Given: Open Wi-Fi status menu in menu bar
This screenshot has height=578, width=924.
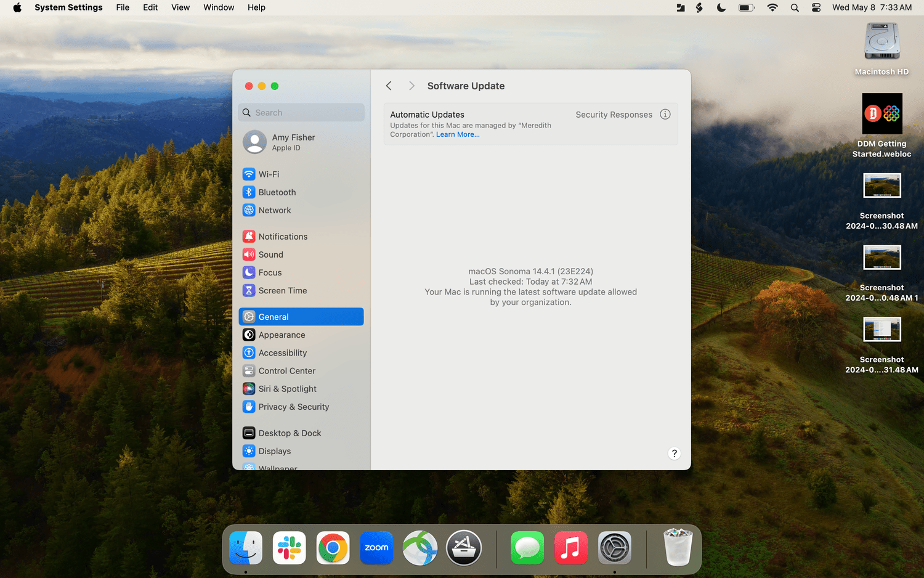Looking at the screenshot, I should coord(772,7).
